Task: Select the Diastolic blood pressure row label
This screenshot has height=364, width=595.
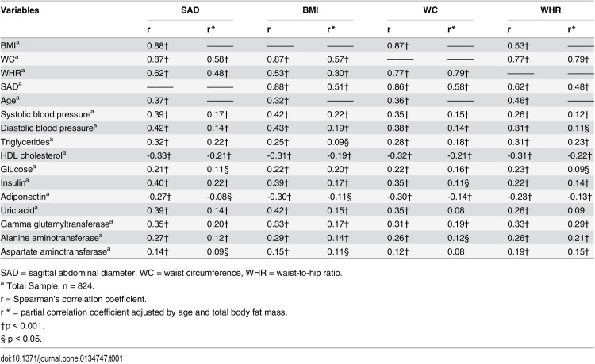Action: click(x=48, y=128)
